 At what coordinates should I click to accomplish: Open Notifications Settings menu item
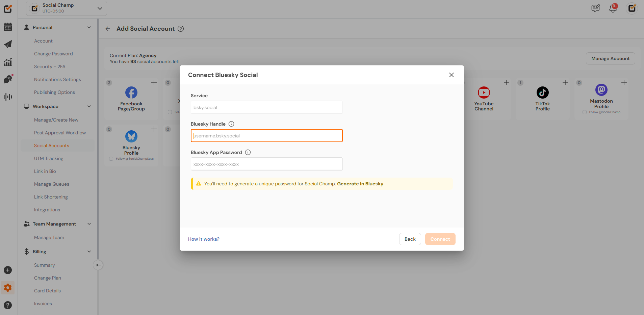tap(57, 79)
